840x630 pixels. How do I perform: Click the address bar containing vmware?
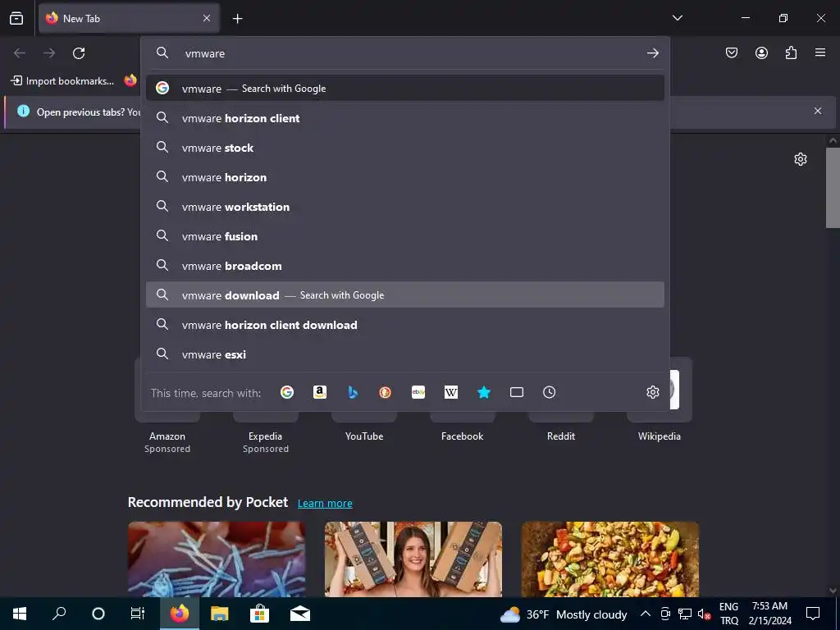pyautogui.click(x=407, y=53)
